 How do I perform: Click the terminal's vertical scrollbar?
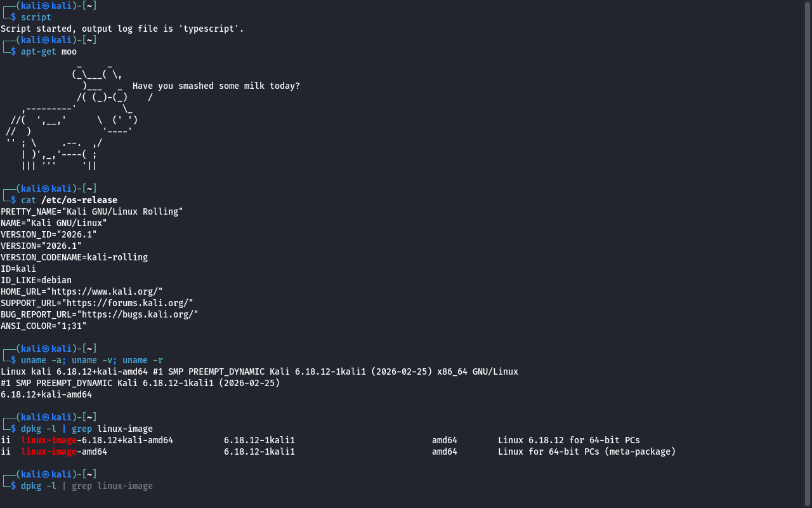(808, 254)
